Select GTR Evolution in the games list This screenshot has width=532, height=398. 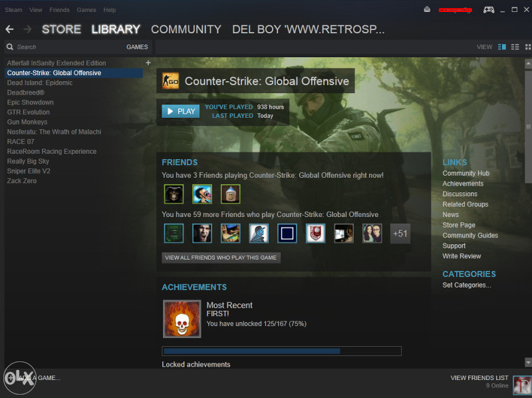pyautogui.click(x=28, y=112)
